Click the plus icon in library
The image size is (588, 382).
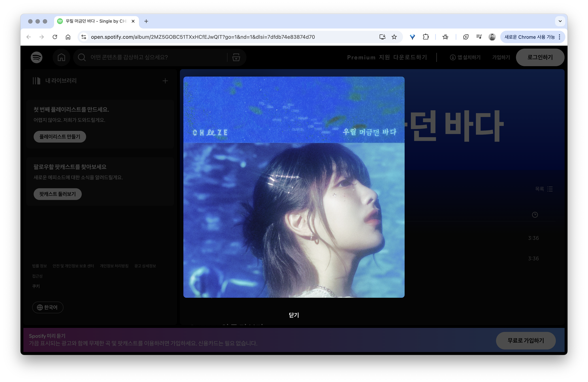pos(165,81)
